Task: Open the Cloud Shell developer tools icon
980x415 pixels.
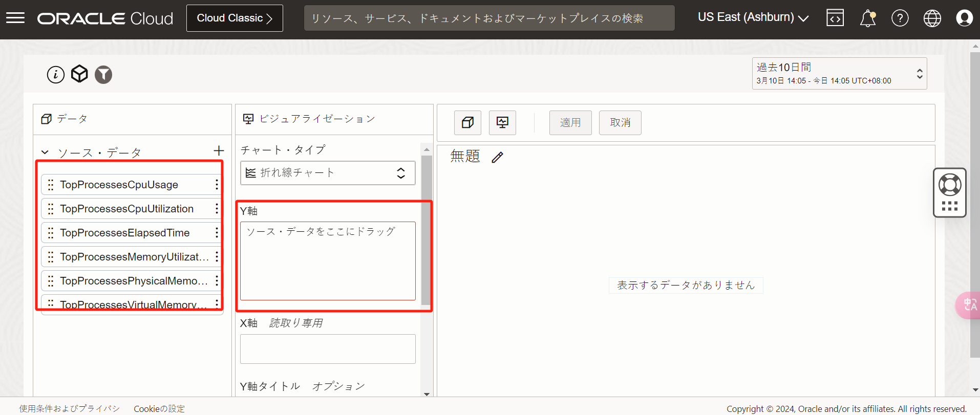Action: (x=835, y=18)
